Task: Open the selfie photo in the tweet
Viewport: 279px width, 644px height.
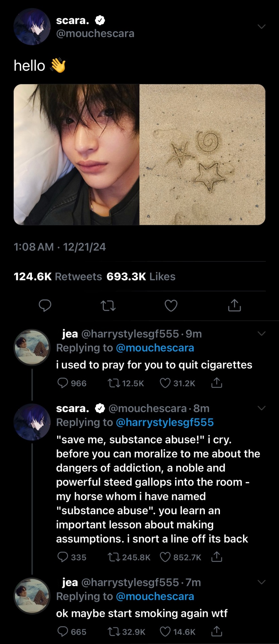Action: click(x=77, y=154)
